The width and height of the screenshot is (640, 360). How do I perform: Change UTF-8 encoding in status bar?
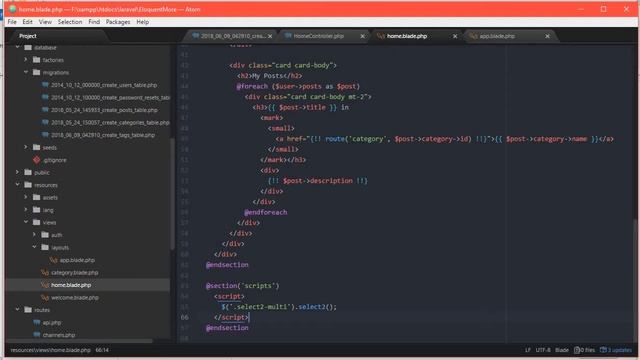pos(543,350)
